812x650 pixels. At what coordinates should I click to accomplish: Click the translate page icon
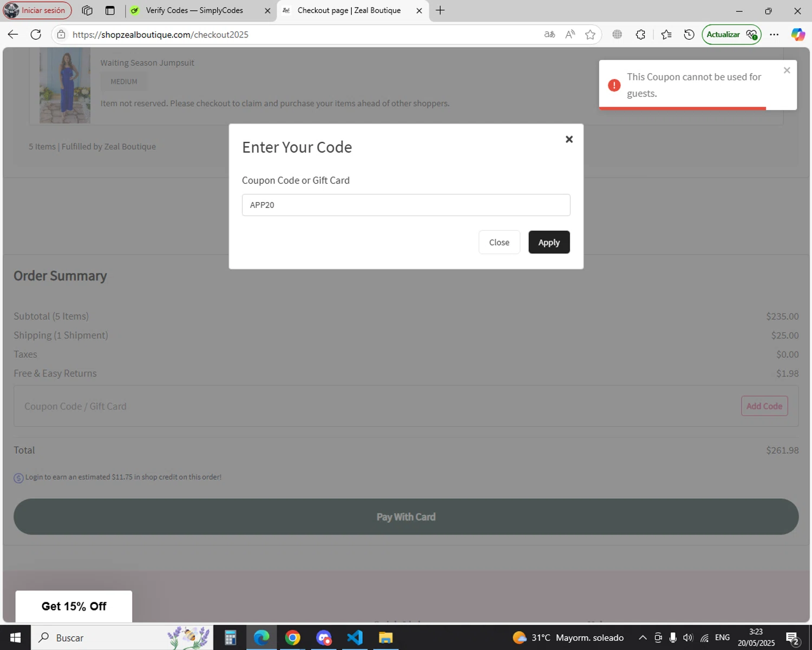pos(549,35)
